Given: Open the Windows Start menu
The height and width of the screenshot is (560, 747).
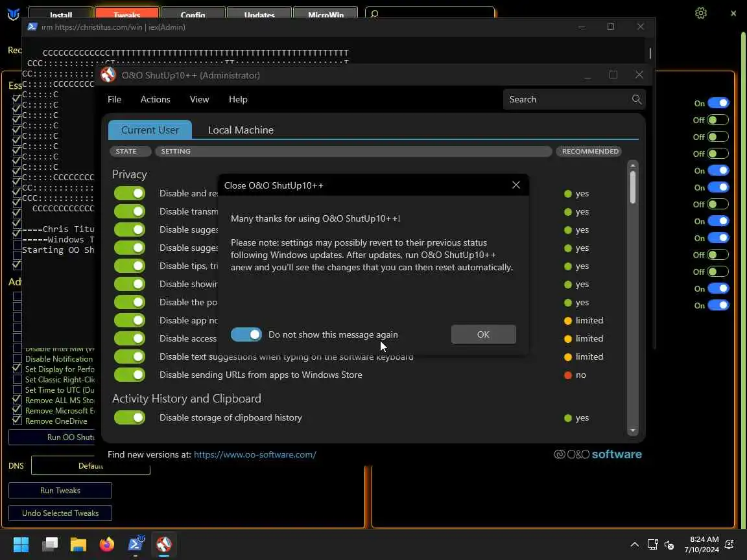Looking at the screenshot, I should click(x=21, y=544).
